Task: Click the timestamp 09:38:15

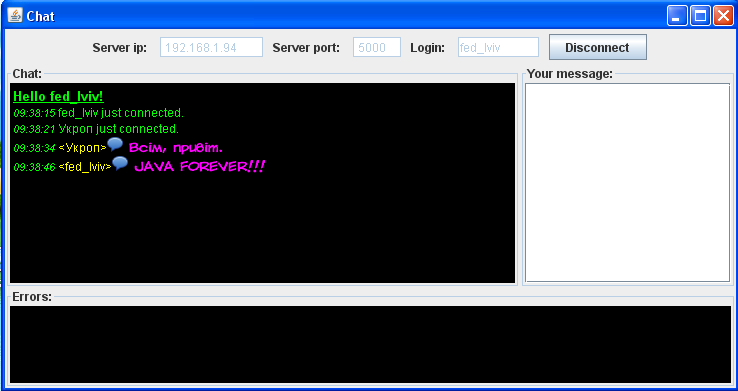Action: (34, 113)
